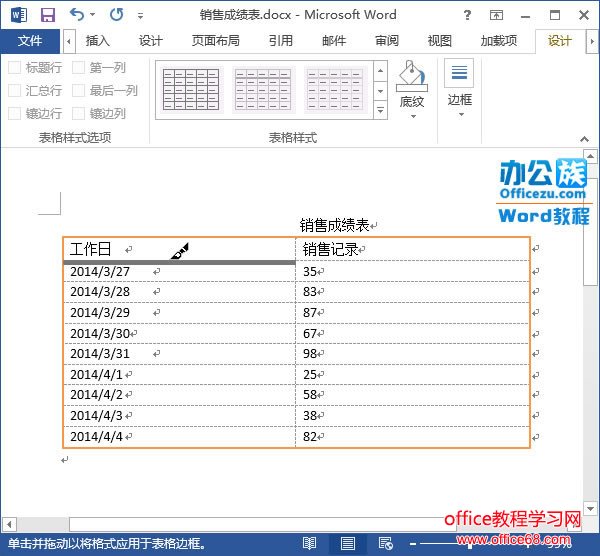Screen dimensions: 600x556
Task: Open the undo history dropdown arrow
Action: click(93, 15)
